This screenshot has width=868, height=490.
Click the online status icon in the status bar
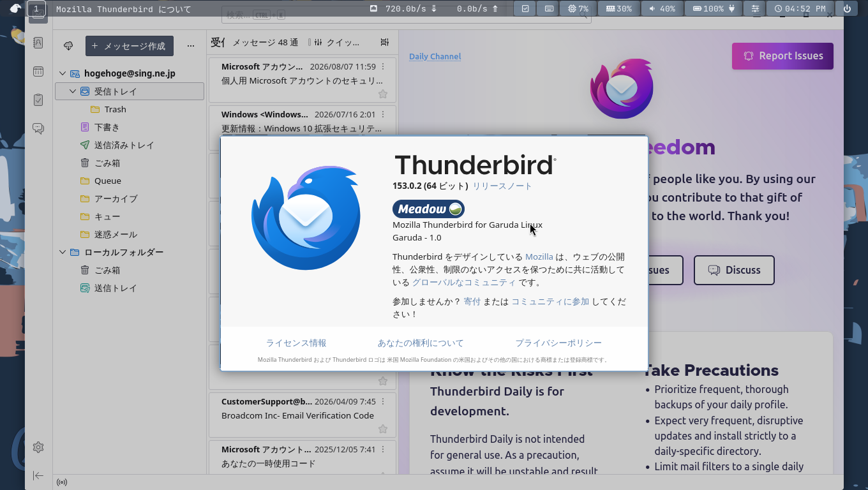(62, 482)
